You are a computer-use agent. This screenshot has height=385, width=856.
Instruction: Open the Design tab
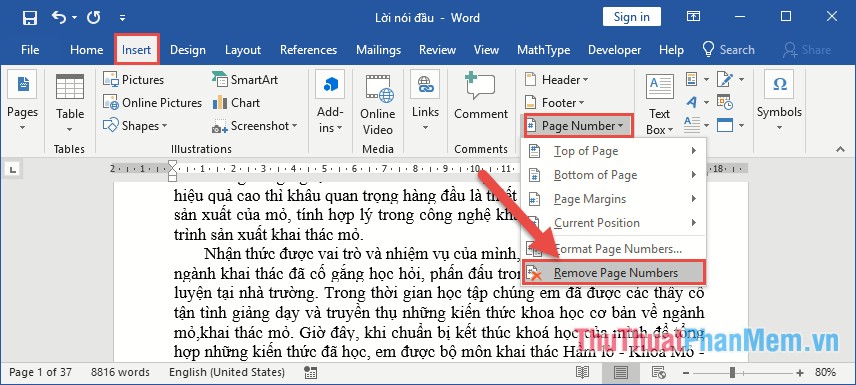tap(188, 50)
